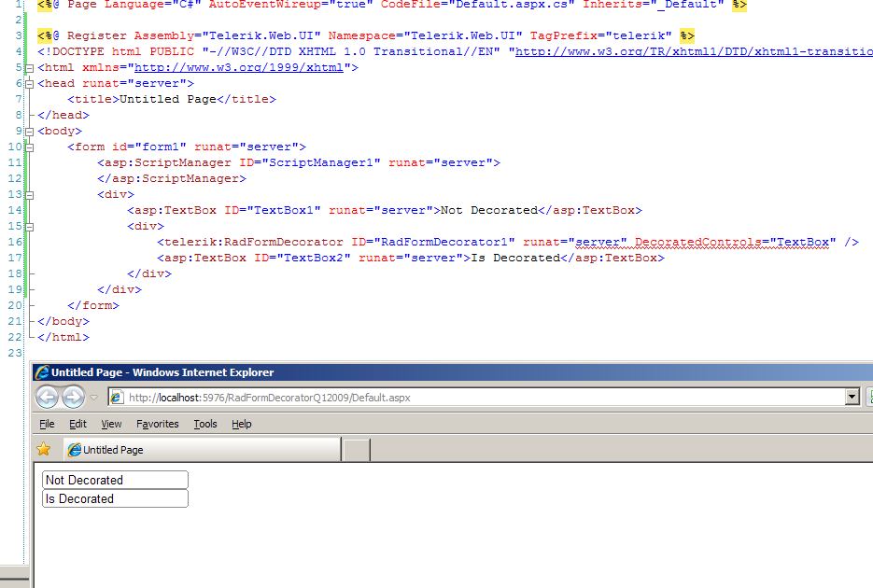Image resolution: width=873 pixels, height=588 pixels.
Task: Click the Internet Explorer forward button
Action: [x=73, y=398]
